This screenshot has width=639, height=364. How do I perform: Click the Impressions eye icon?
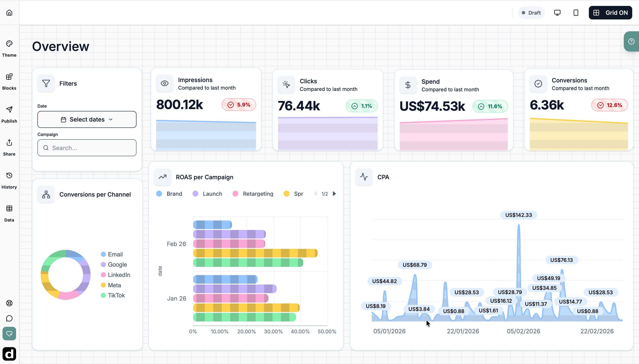(x=164, y=83)
